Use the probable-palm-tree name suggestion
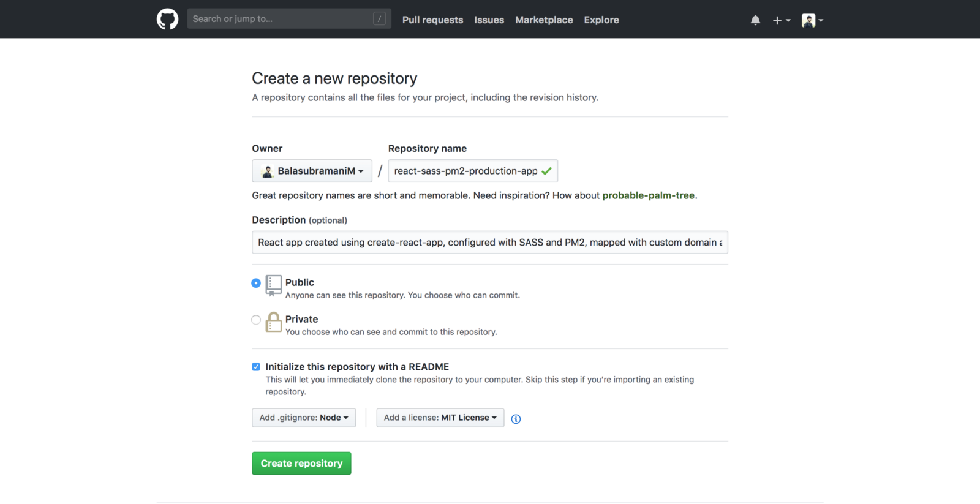The width and height of the screenshot is (980, 504). coord(648,195)
